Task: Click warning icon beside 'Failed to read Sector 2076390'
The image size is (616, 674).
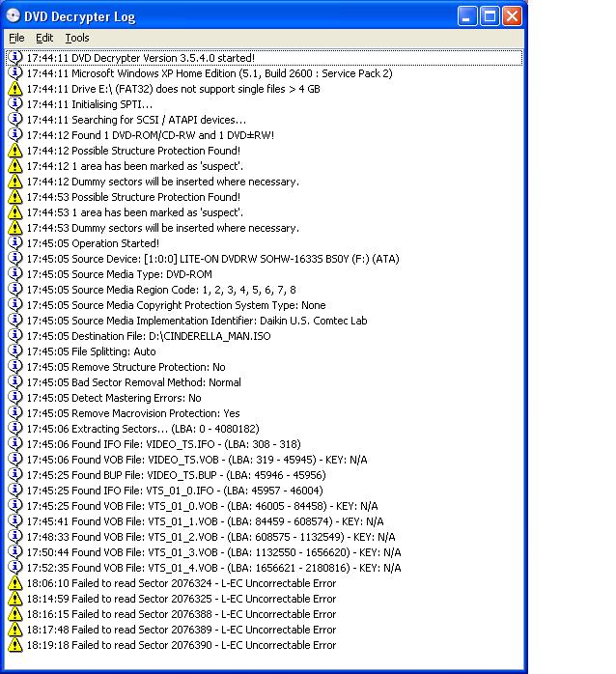Action: [15, 645]
